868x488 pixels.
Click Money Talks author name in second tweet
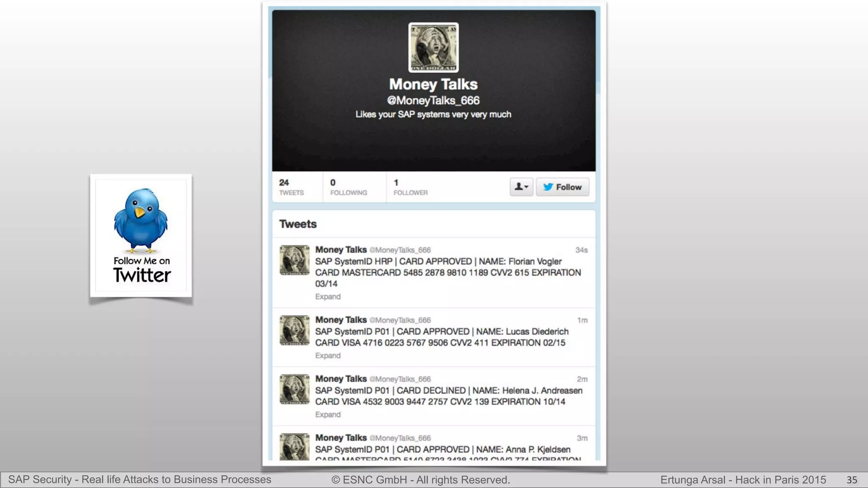pyautogui.click(x=341, y=320)
